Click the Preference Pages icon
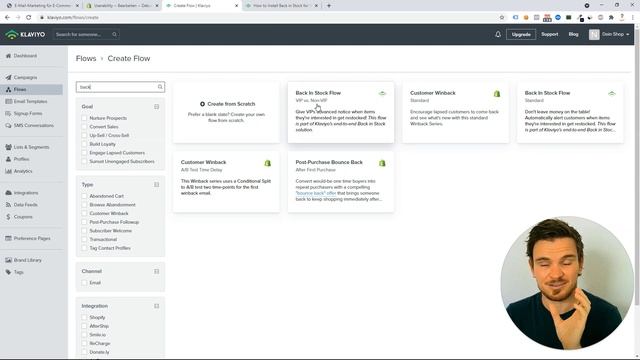The height and width of the screenshot is (360, 640). (x=9, y=238)
